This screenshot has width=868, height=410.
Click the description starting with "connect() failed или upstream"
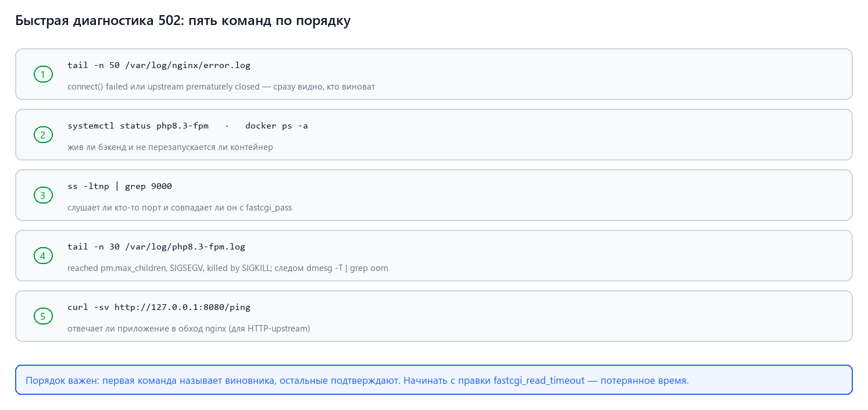pyautogui.click(x=221, y=87)
